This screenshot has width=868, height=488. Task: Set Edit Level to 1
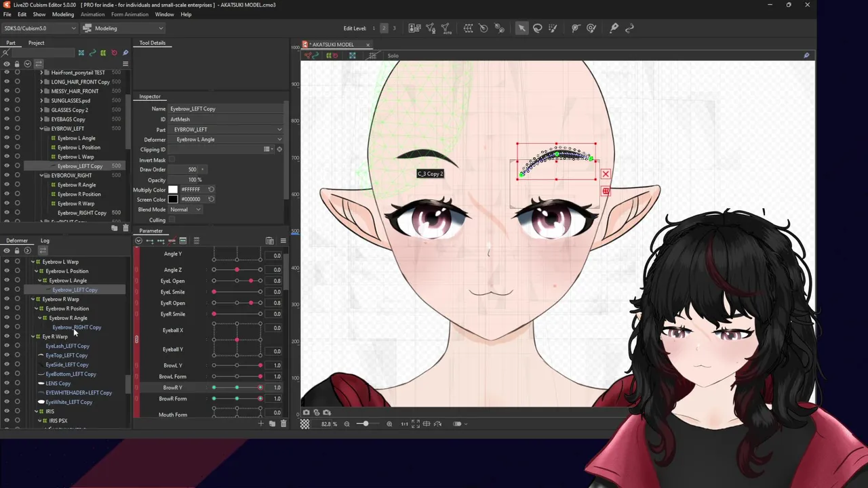point(374,28)
